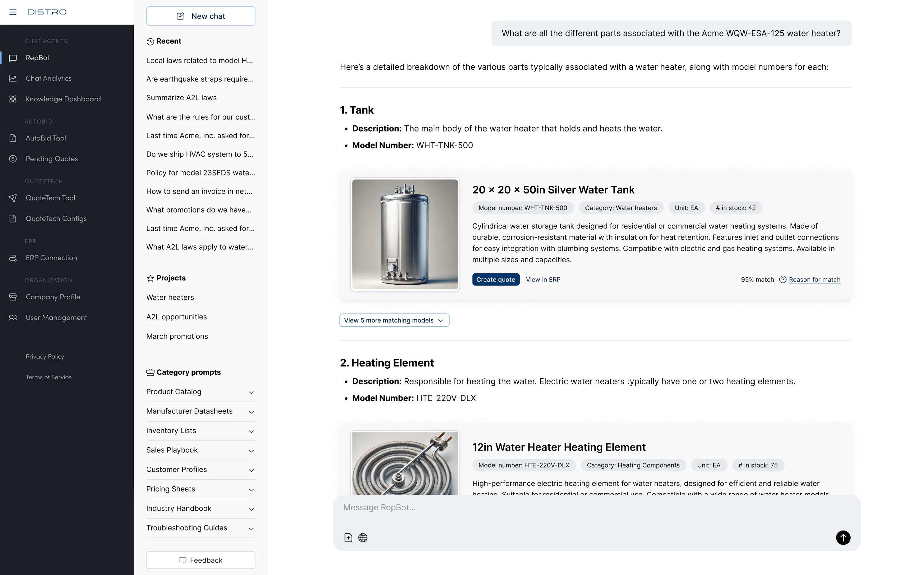
Task: Click the Heating Element product thumbnail
Action: [x=405, y=463]
